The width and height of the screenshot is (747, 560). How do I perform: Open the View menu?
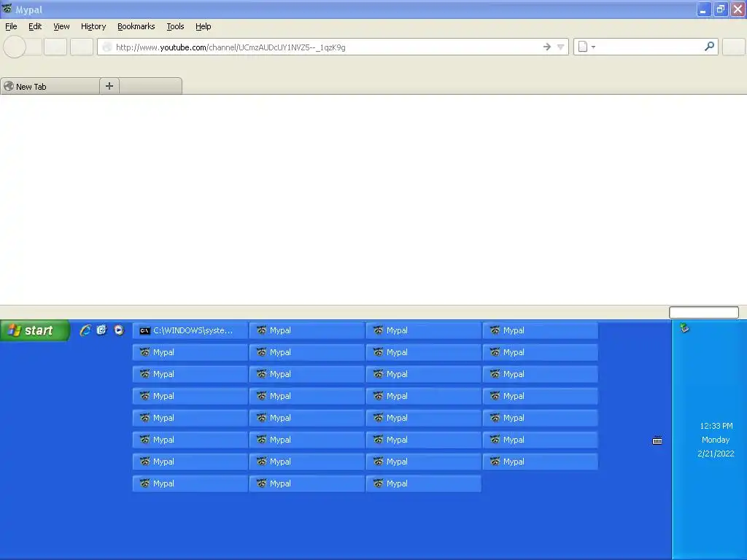61,26
